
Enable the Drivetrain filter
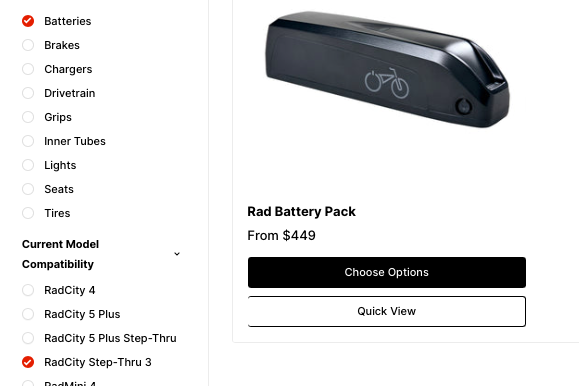[x=28, y=93]
